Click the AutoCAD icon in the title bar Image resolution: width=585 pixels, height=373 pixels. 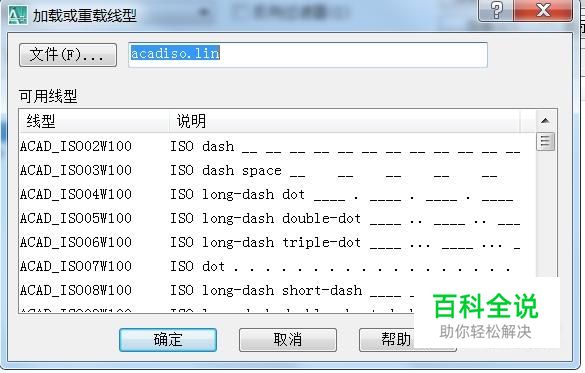[x=17, y=15]
